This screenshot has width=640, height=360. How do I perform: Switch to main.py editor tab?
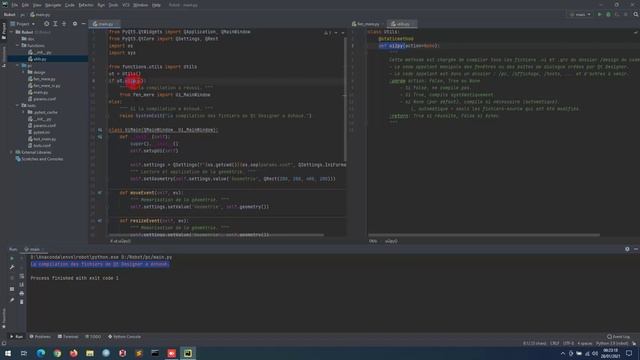click(x=104, y=24)
